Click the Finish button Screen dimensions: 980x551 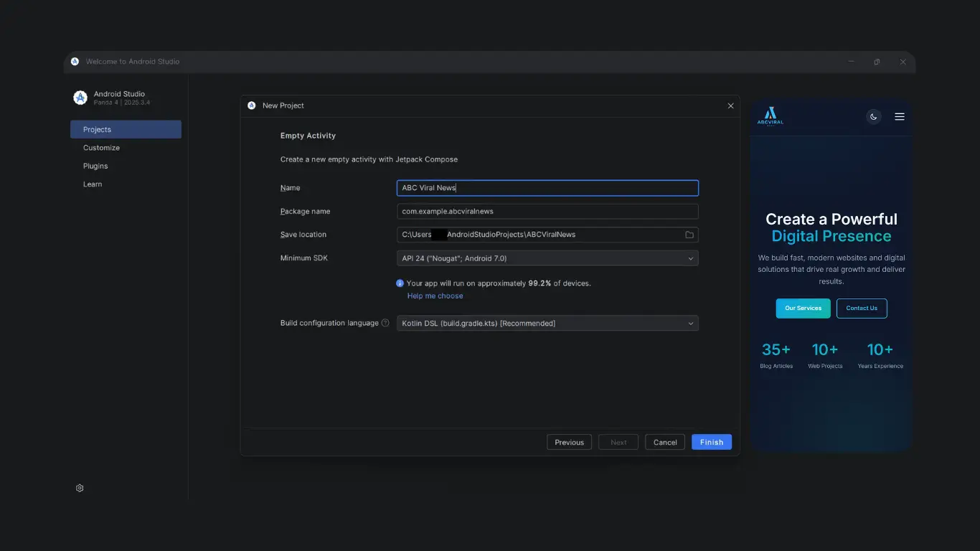click(712, 442)
